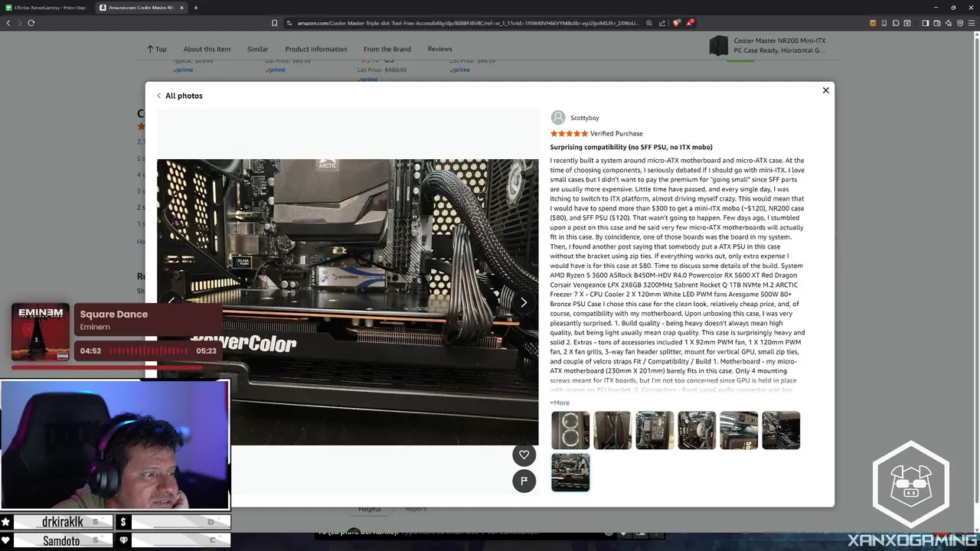Screen dimensions: 980x551
Task: Click the main PowerColor GPU photo
Action: (x=348, y=302)
